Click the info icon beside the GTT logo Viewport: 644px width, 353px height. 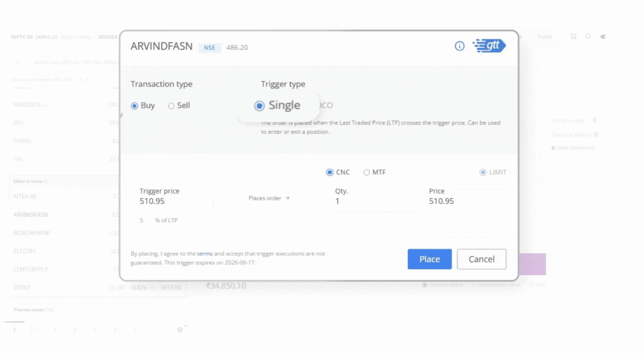[459, 46]
